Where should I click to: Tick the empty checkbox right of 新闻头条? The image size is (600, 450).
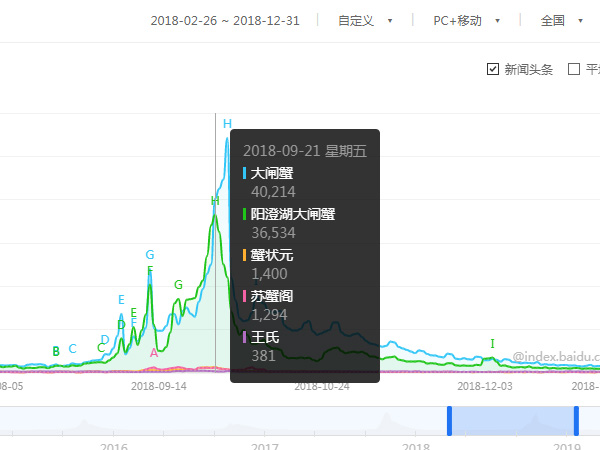(574, 69)
